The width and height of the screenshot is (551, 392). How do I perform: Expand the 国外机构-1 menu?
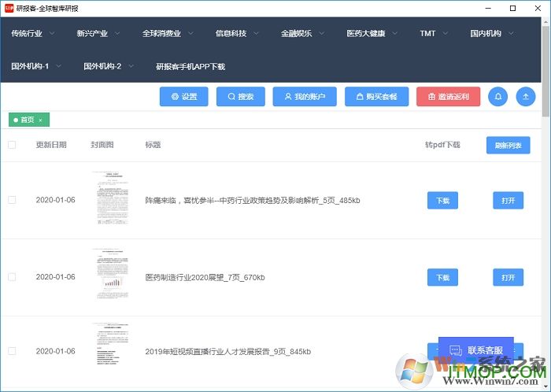(x=36, y=66)
